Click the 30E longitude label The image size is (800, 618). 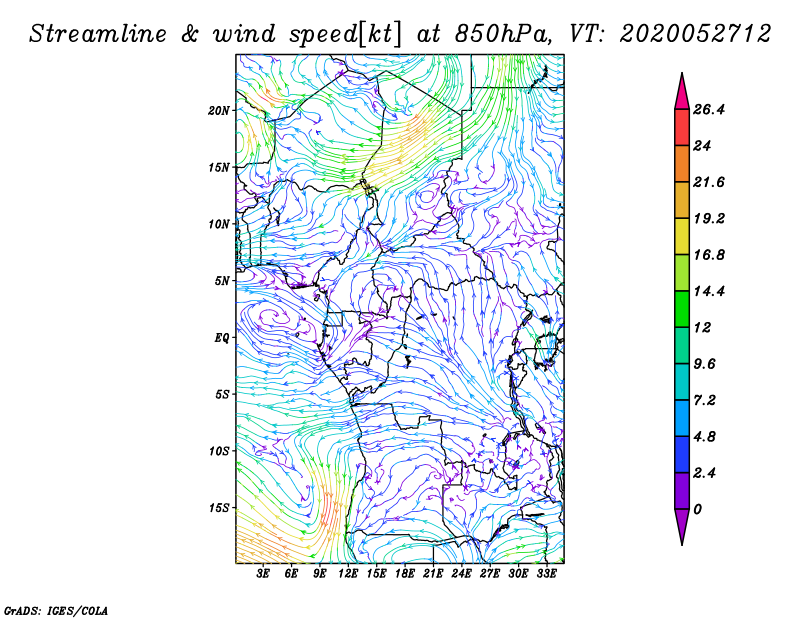tap(518, 574)
